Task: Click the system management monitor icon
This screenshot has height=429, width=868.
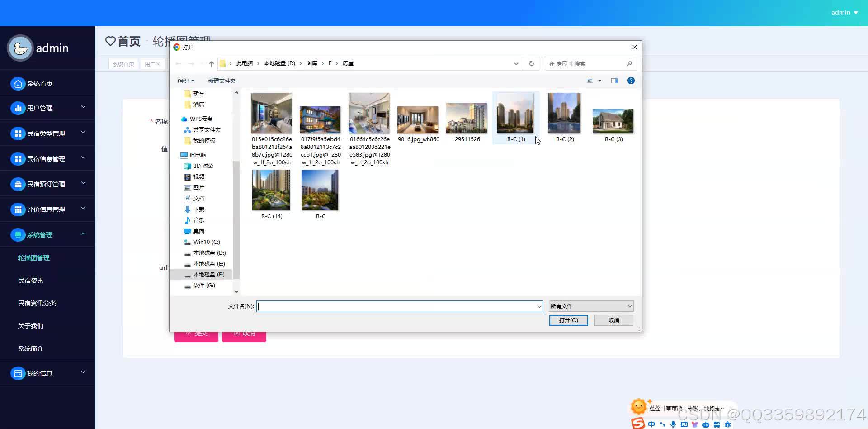Action: click(18, 235)
